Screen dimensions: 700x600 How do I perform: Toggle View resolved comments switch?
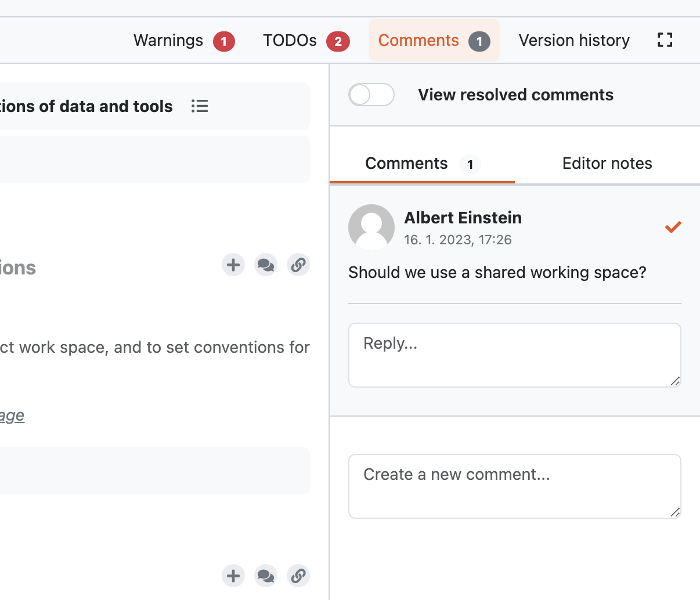(371, 95)
